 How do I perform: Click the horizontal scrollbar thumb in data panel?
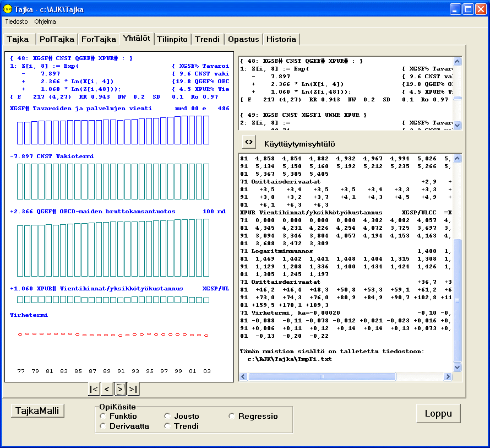coord(322,377)
